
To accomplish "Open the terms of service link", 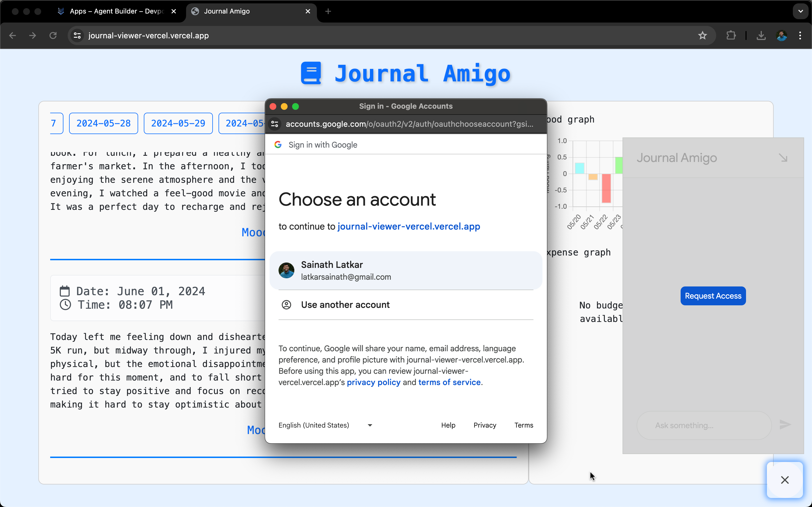I will 449,382.
